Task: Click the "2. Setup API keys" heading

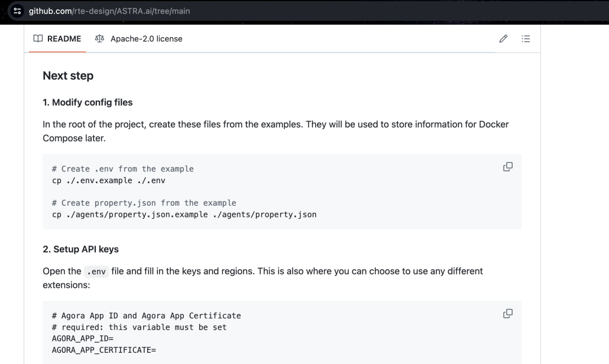Action: pos(81,249)
